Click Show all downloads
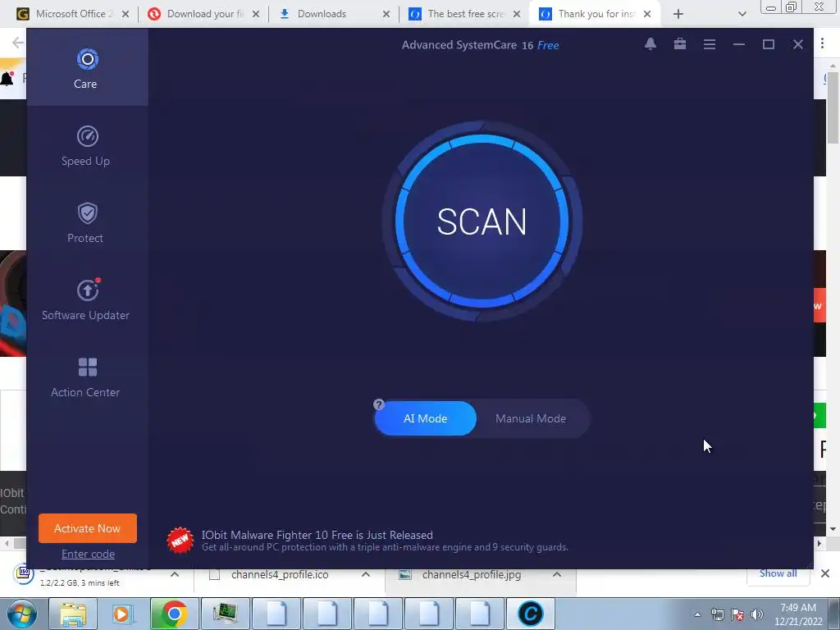 778,573
